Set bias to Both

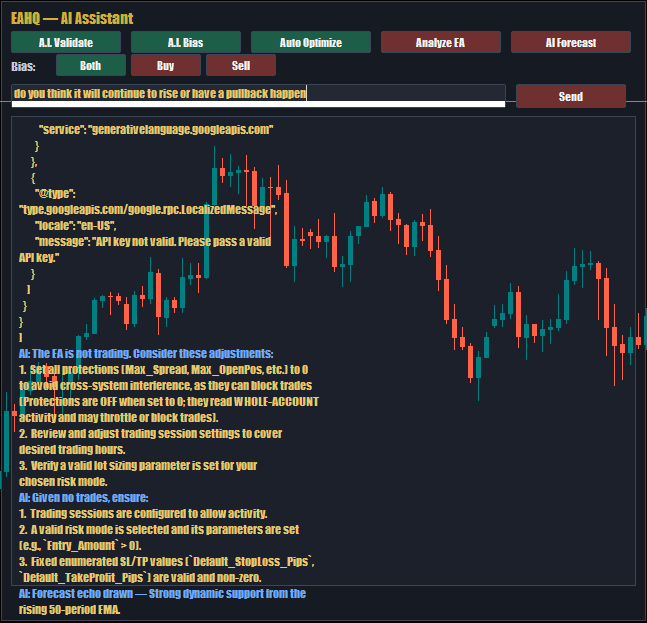click(91, 65)
